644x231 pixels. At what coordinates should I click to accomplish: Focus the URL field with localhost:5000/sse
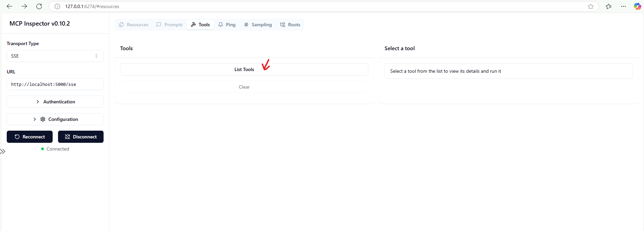tap(55, 84)
